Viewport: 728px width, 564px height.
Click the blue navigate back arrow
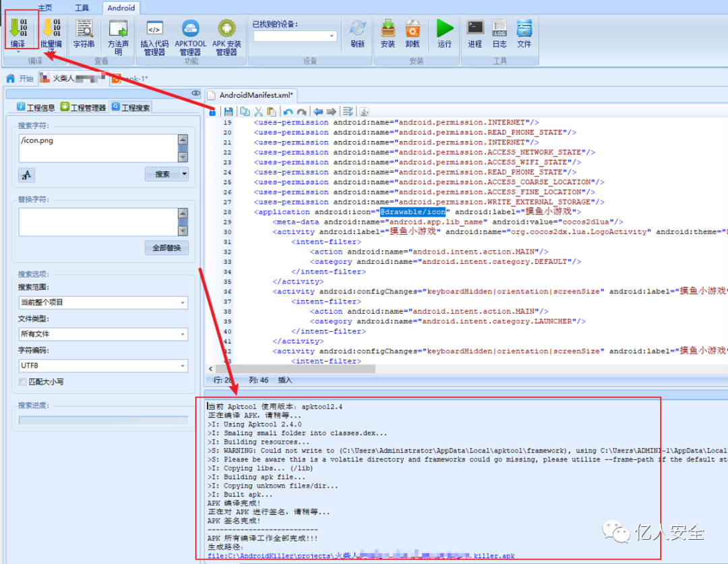(x=318, y=111)
